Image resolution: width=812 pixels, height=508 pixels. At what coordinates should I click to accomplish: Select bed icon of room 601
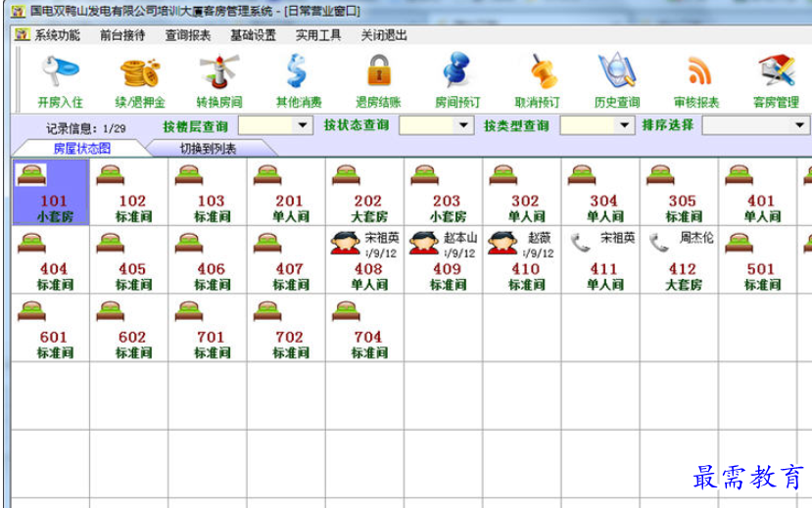click(x=31, y=311)
